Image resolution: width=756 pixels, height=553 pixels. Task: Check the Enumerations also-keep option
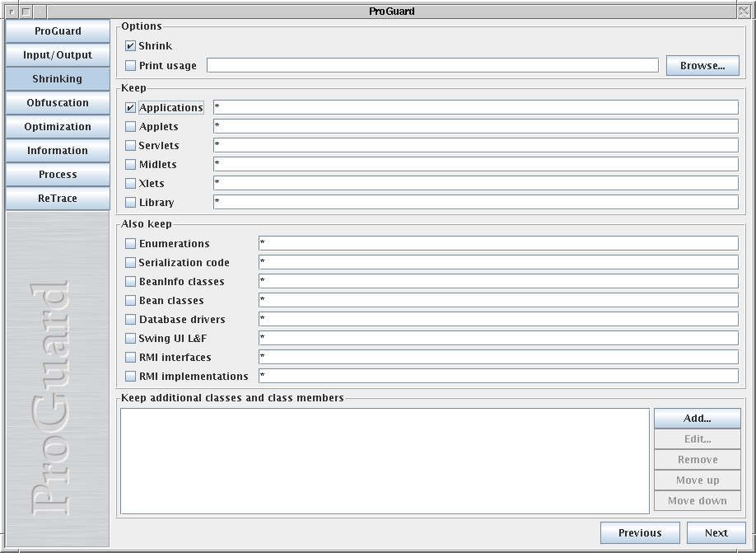tap(131, 244)
